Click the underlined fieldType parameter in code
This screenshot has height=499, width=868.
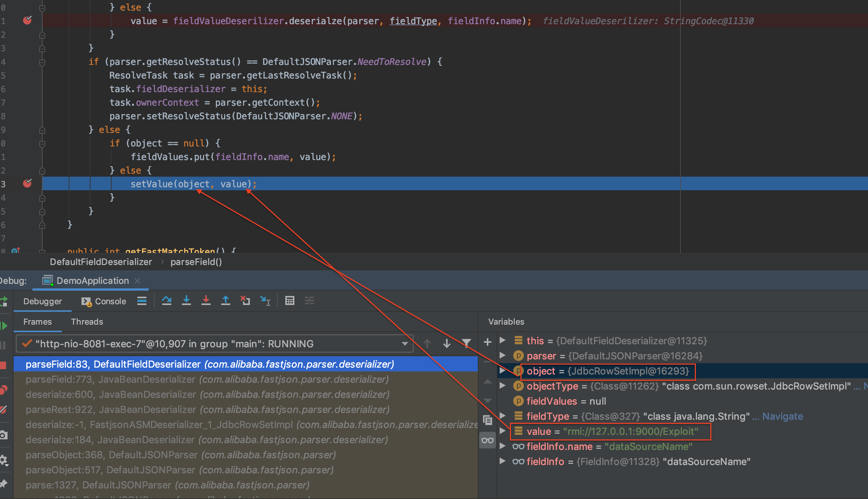pyautogui.click(x=413, y=21)
